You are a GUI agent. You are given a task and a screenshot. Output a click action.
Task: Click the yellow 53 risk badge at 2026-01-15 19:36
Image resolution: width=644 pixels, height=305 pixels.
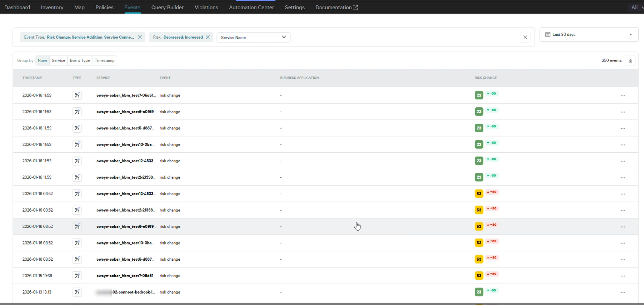click(x=479, y=276)
